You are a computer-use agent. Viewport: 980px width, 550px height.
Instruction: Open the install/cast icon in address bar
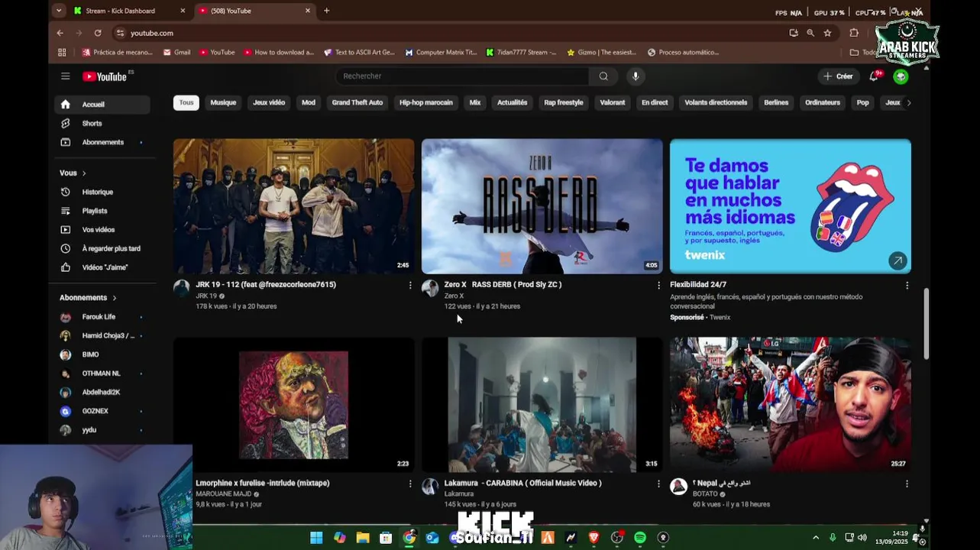coord(794,33)
